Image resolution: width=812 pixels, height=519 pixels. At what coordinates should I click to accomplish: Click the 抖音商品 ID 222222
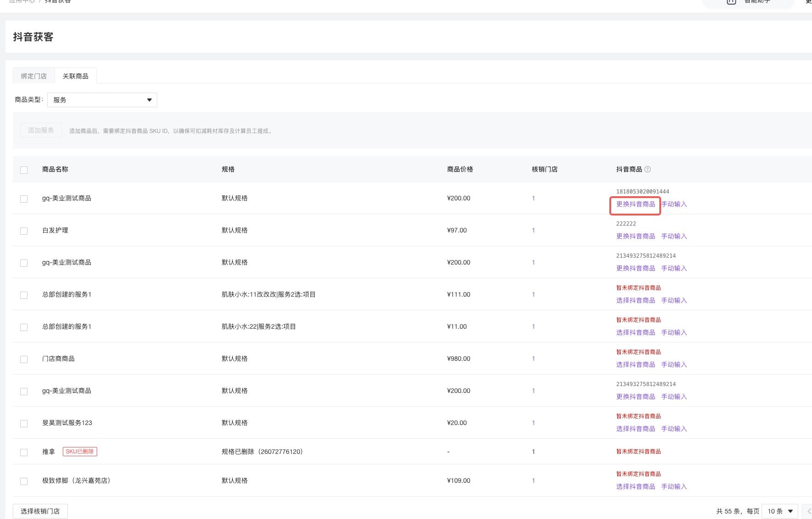click(626, 224)
